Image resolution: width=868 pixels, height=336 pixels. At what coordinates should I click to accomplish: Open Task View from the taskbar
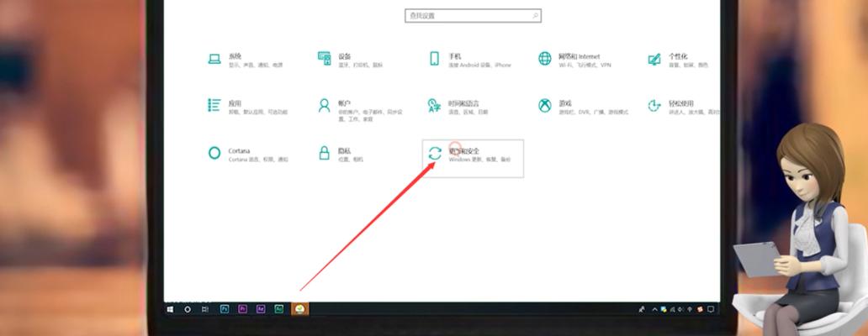(x=205, y=309)
